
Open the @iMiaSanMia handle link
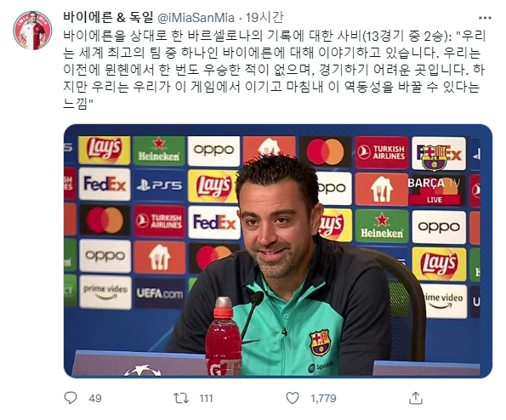pos(196,17)
